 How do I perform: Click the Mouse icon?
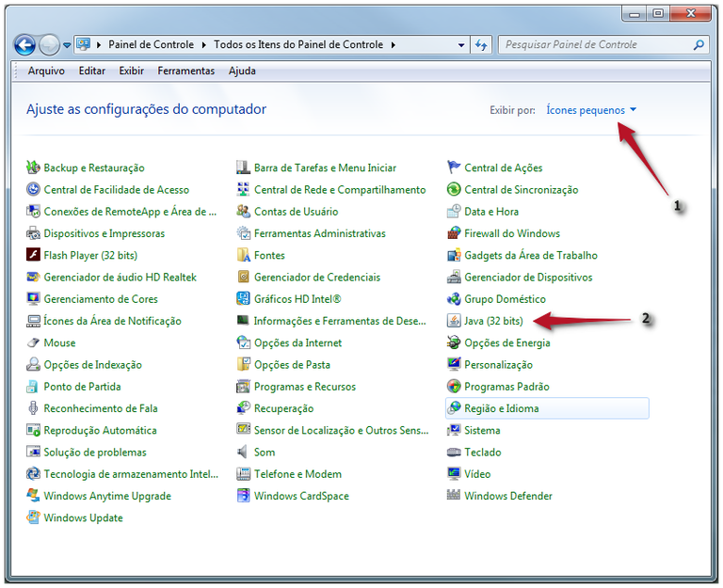point(34,342)
